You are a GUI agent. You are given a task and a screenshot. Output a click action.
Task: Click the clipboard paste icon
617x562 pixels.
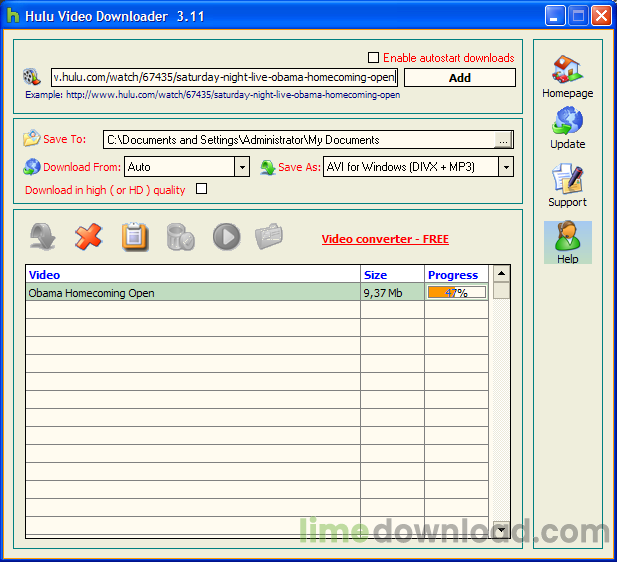(x=135, y=237)
